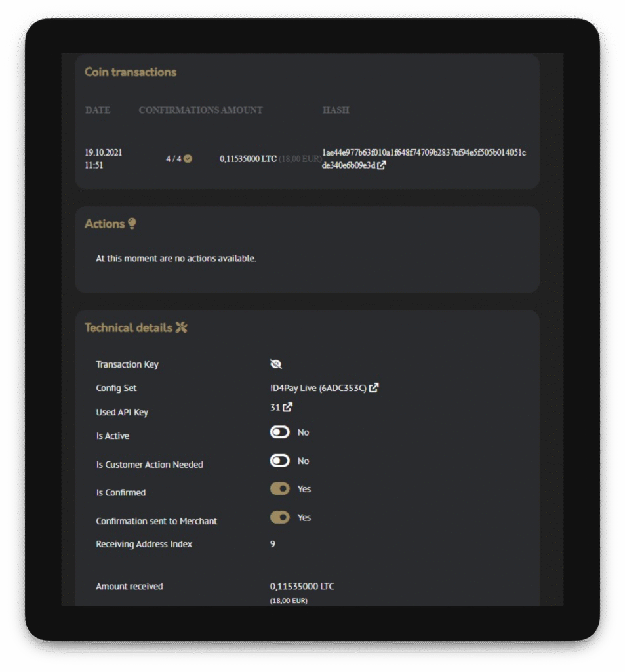Click the HASH column header

click(x=336, y=110)
